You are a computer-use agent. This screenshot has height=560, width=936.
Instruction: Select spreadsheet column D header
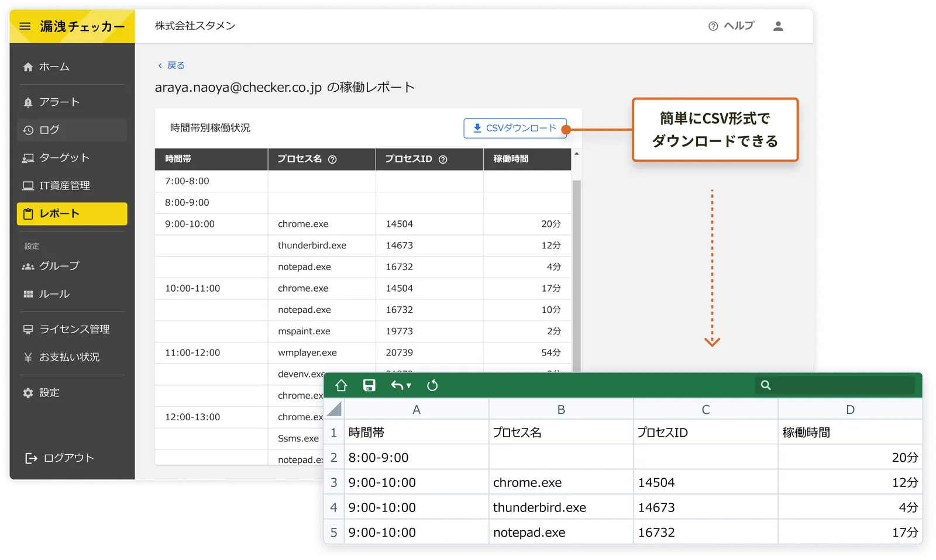[850, 410]
